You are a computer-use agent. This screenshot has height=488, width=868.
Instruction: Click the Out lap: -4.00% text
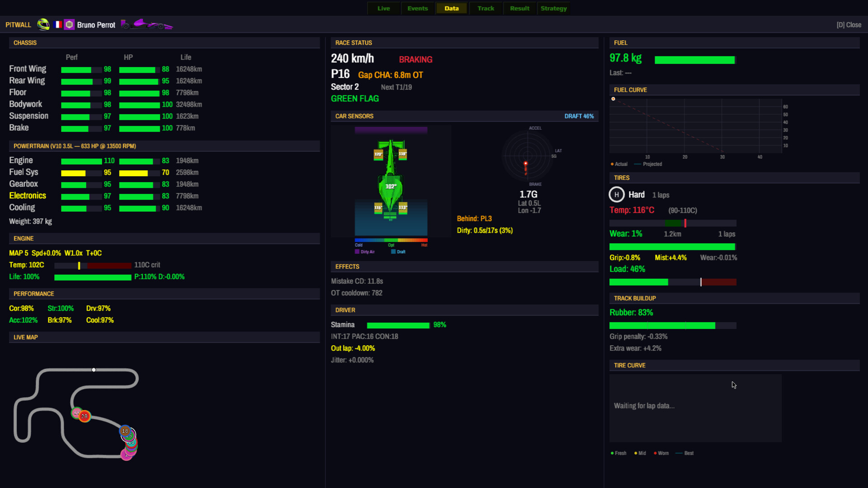353,348
